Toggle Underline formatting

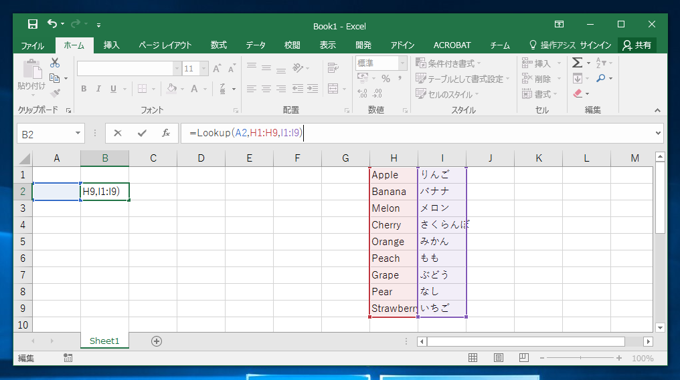[x=113, y=89]
